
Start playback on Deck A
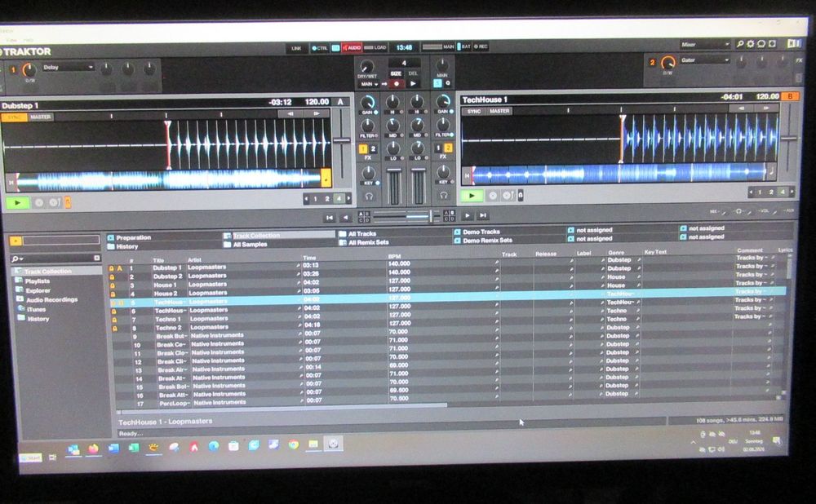click(x=18, y=202)
